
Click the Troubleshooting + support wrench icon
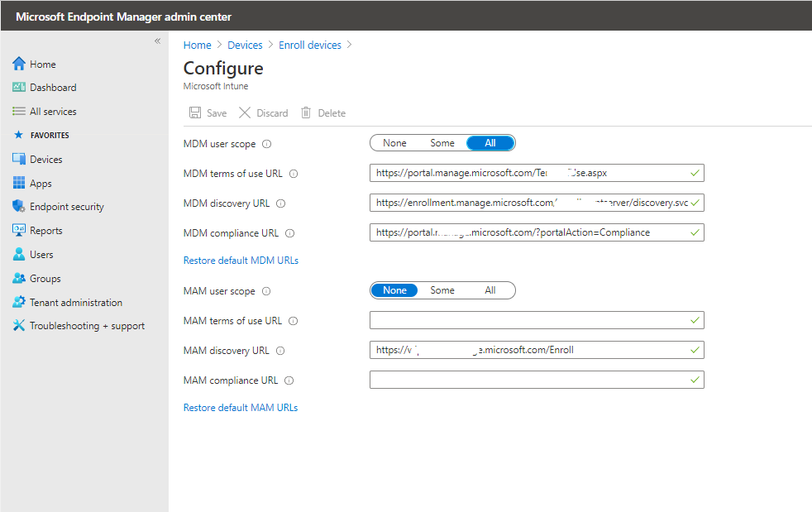point(19,326)
